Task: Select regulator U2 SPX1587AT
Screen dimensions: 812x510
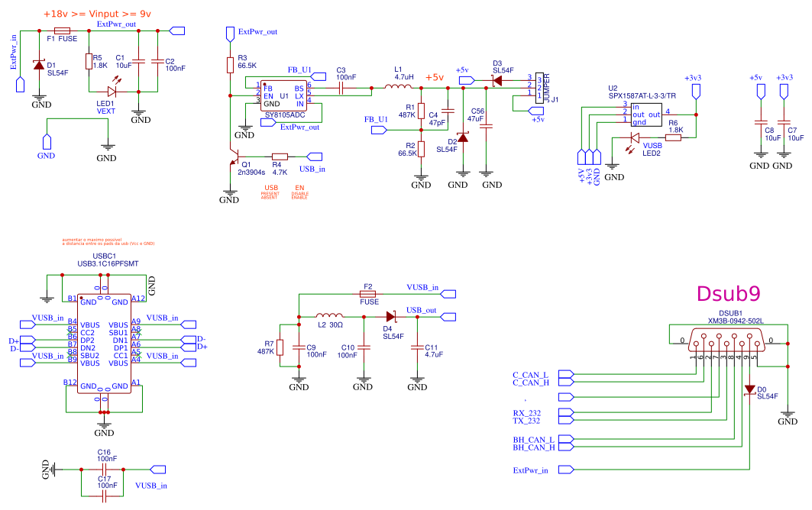Action: click(646, 114)
